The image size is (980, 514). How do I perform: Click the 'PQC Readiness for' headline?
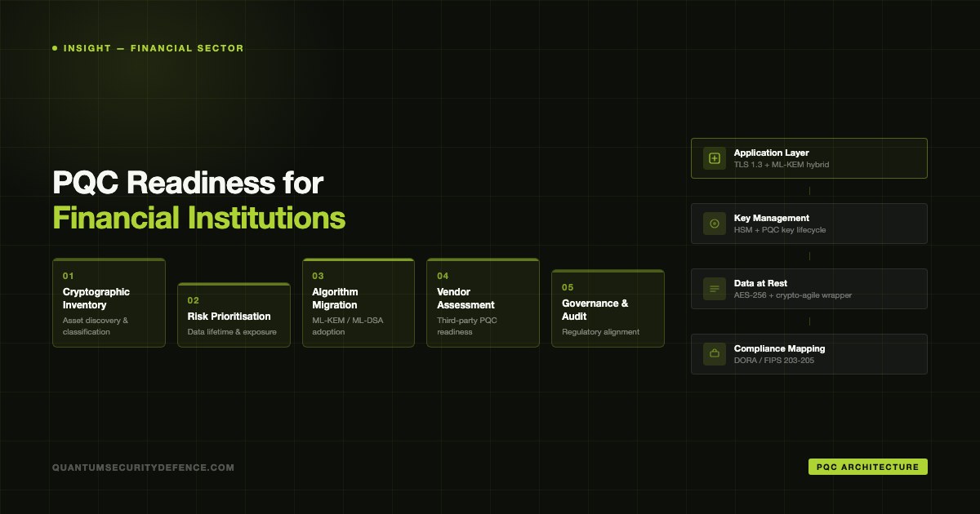click(x=188, y=183)
